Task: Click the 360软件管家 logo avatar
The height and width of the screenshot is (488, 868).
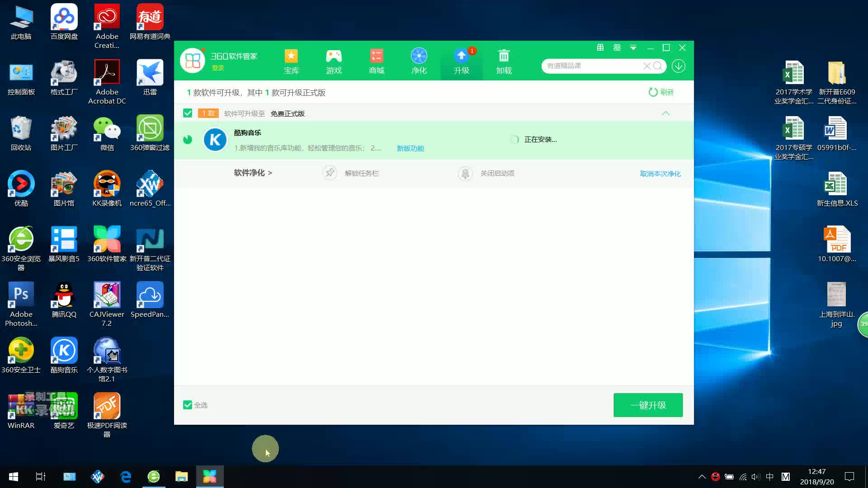Action: (x=193, y=61)
